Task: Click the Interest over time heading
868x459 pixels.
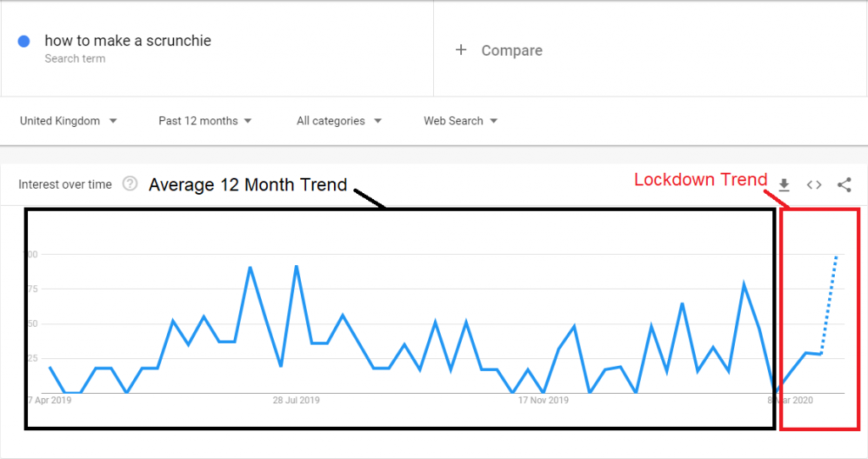Action: pyautogui.click(x=65, y=185)
